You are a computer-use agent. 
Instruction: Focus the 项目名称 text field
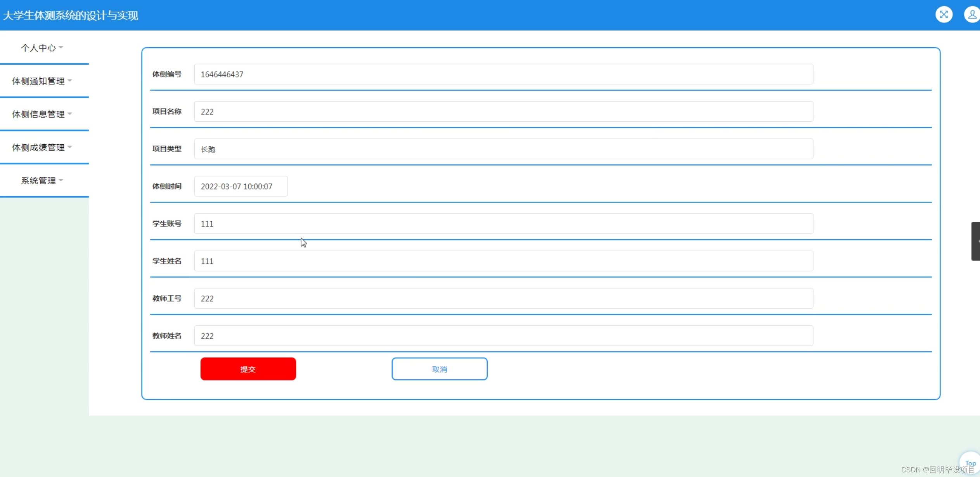pyautogui.click(x=503, y=112)
